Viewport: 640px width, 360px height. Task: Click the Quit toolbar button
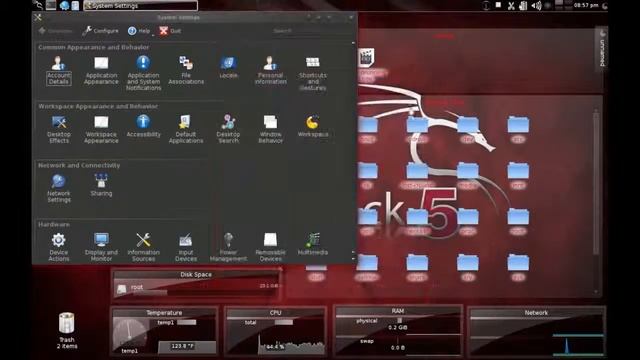pos(170,31)
